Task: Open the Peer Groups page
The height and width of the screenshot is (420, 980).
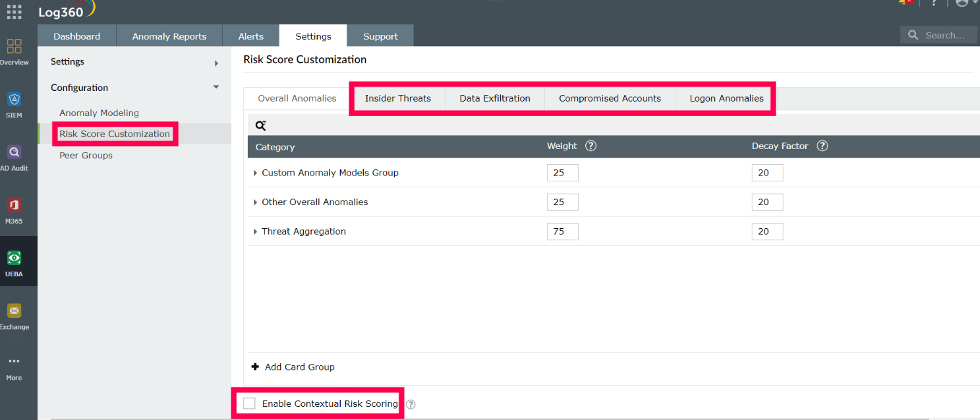Action: tap(86, 155)
